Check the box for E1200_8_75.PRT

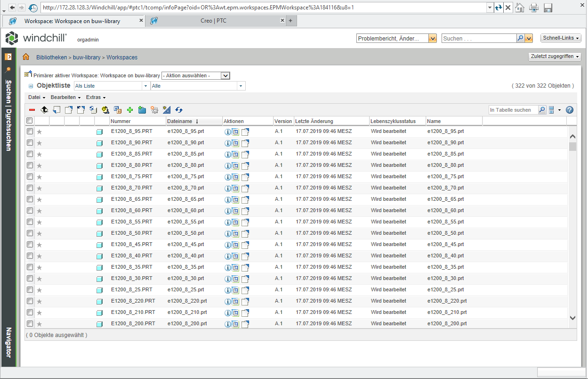pos(30,176)
